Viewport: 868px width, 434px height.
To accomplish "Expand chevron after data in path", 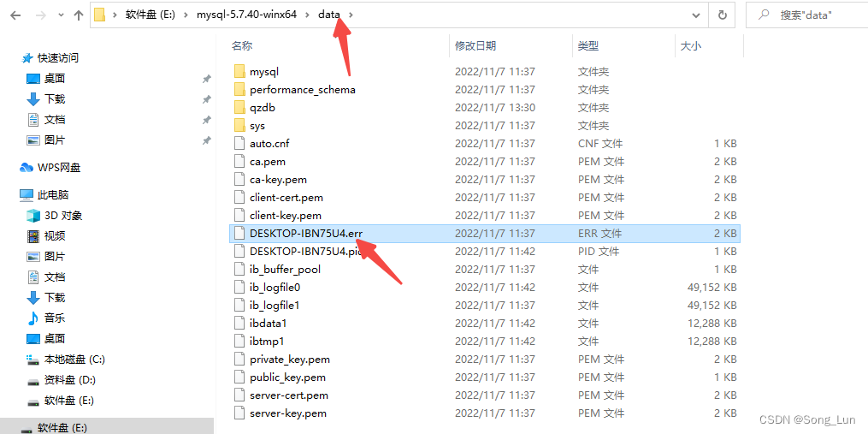I will [351, 15].
